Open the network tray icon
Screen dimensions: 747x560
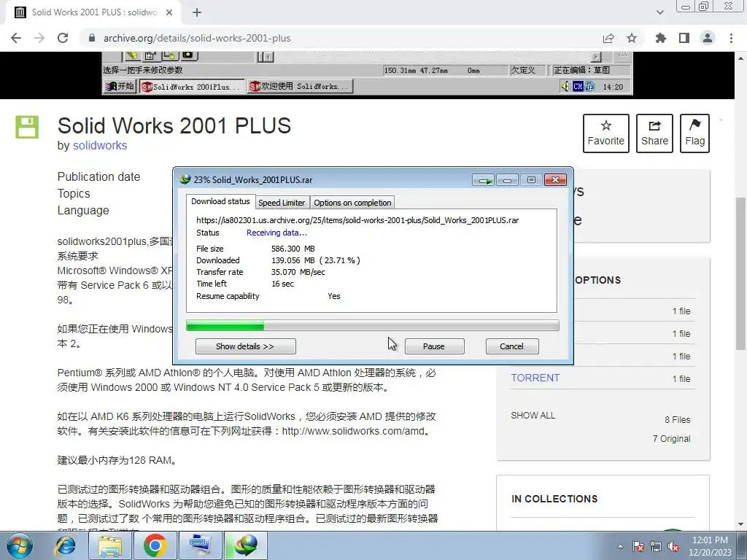656,547
